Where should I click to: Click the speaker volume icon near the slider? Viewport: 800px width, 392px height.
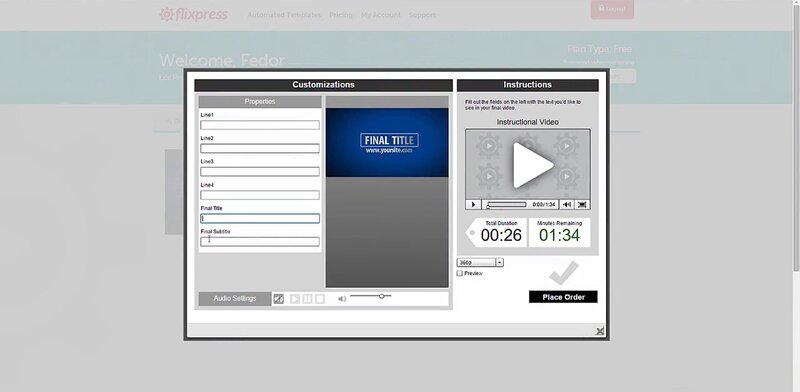342,299
